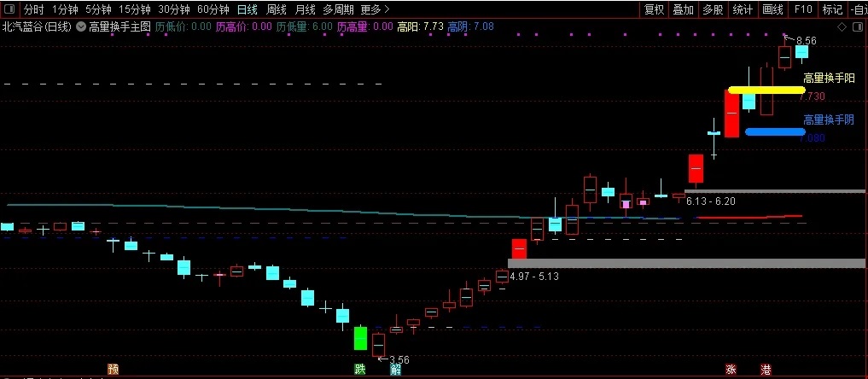Click the 4.97 - 5.13 gap label

534,276
